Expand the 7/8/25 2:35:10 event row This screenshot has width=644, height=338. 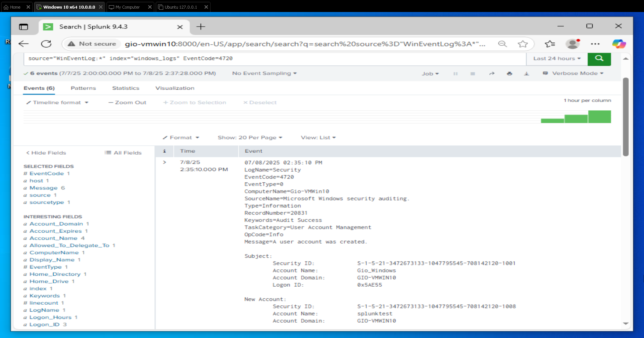pos(164,162)
